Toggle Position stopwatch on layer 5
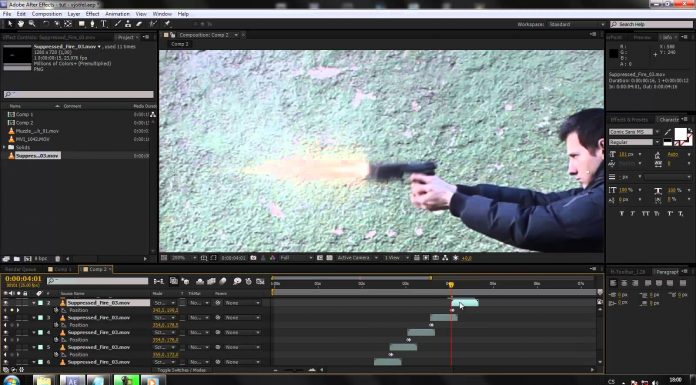The width and height of the screenshot is (696, 385). coord(56,355)
